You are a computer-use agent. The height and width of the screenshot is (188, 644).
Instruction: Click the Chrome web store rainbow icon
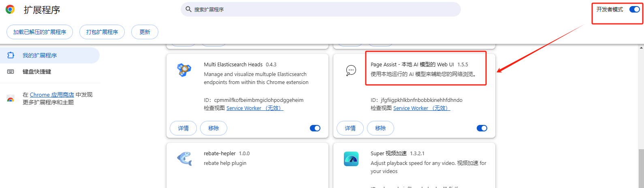click(11, 99)
